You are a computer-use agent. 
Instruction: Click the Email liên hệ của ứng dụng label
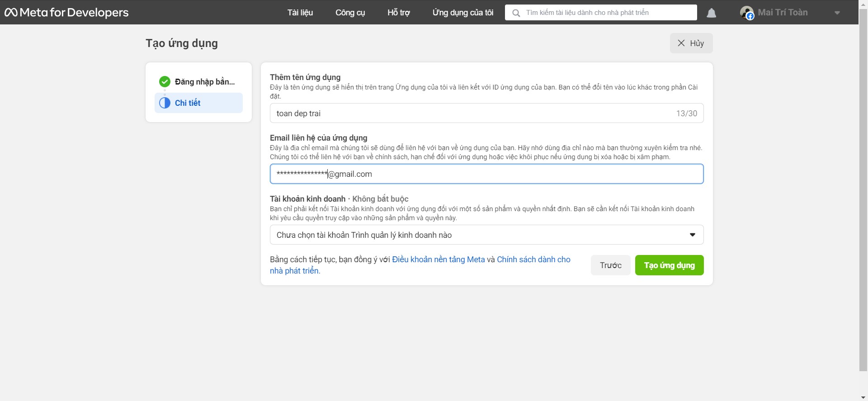click(x=318, y=138)
